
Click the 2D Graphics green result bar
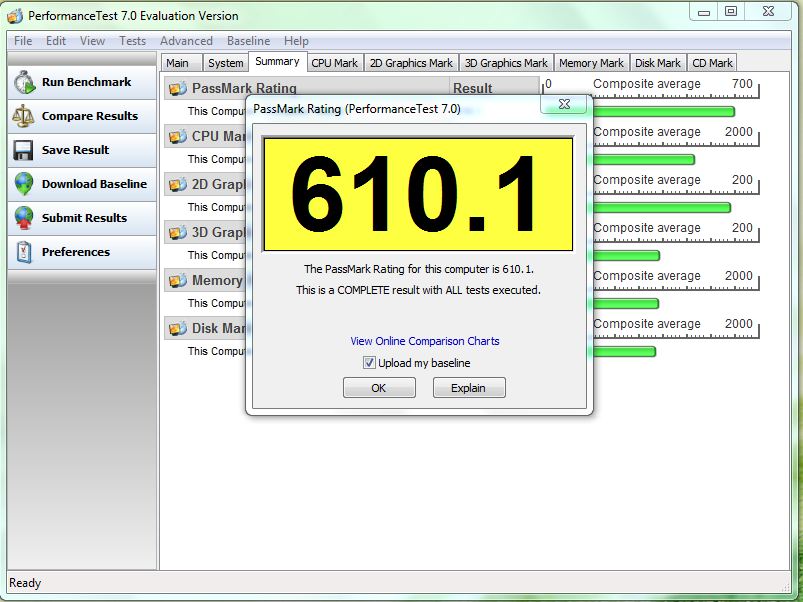pos(662,207)
